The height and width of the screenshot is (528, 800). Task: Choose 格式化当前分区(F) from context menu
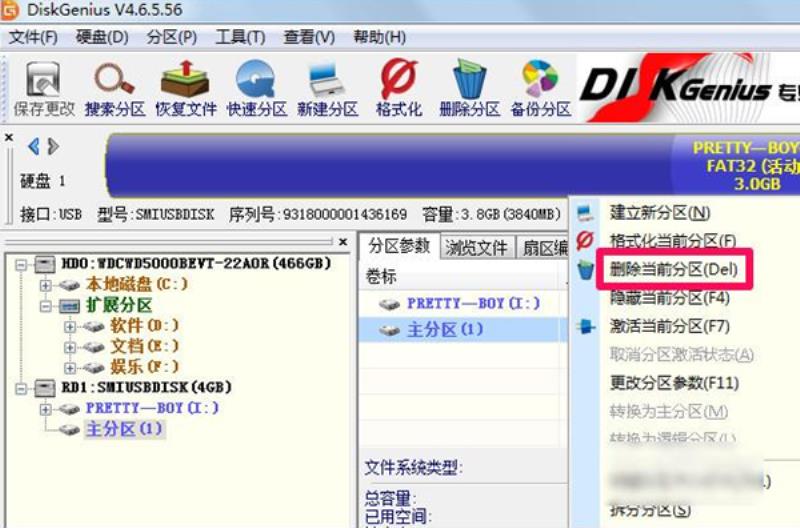(x=673, y=240)
